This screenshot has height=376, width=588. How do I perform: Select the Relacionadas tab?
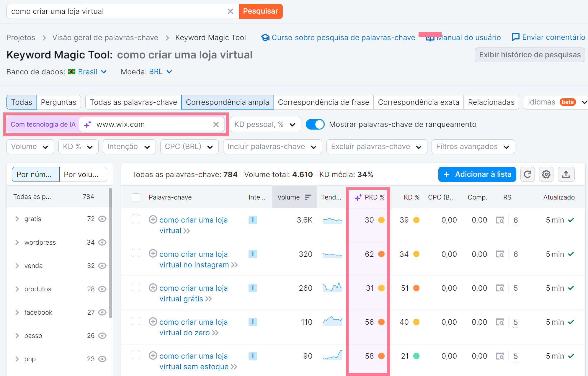pyautogui.click(x=491, y=102)
